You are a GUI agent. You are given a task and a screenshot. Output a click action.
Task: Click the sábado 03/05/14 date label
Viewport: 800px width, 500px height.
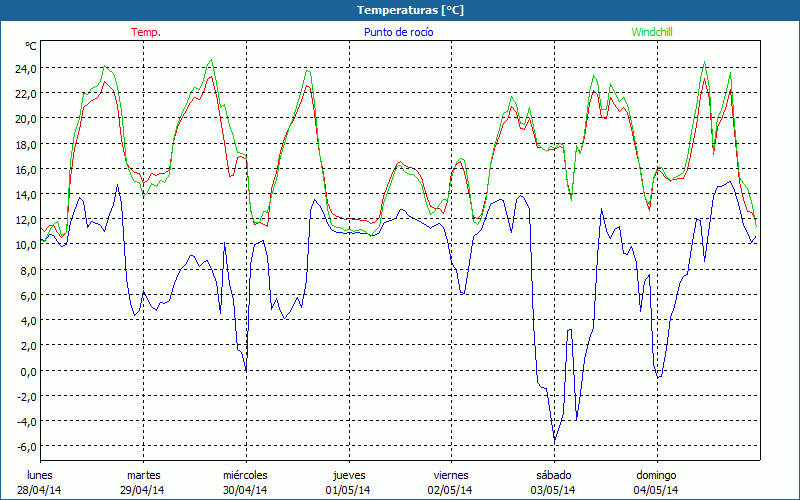[552, 482]
